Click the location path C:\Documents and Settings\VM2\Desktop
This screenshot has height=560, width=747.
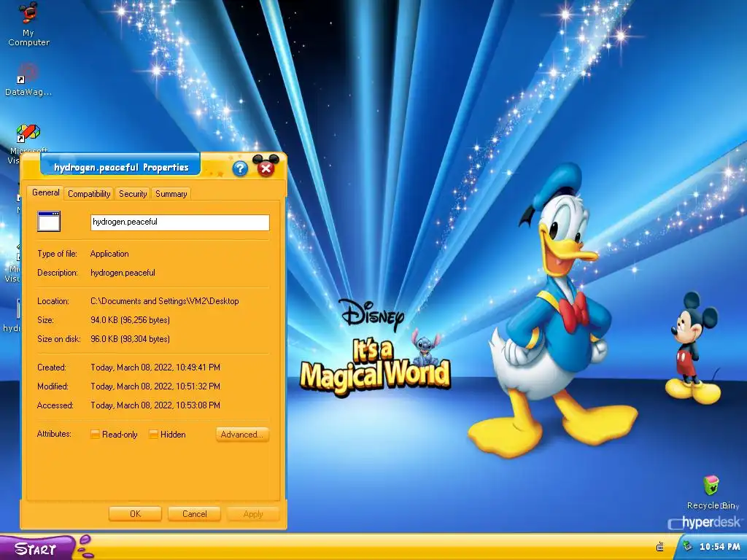coord(165,301)
